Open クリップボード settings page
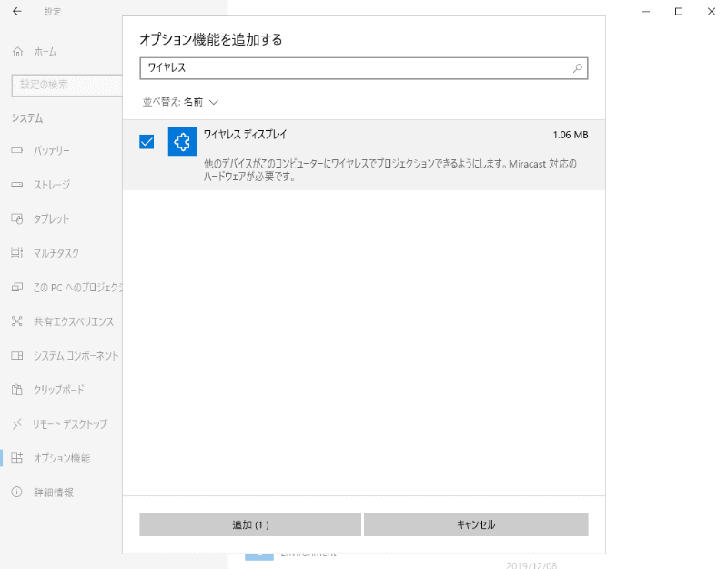The image size is (728, 569). pos(59,390)
